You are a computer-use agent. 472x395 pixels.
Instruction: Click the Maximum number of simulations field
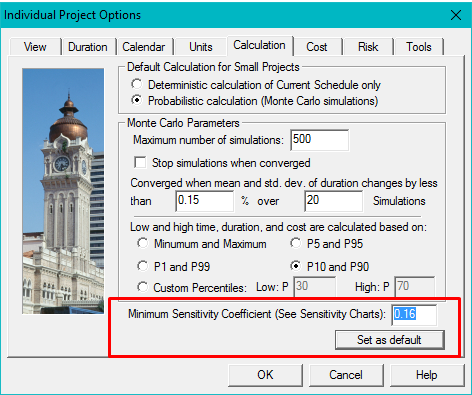tap(319, 140)
